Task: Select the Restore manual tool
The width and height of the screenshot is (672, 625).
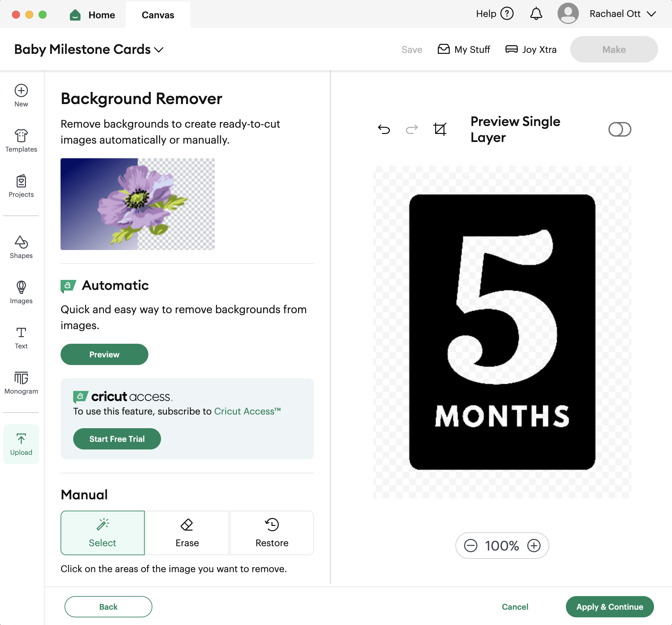Action: [272, 533]
